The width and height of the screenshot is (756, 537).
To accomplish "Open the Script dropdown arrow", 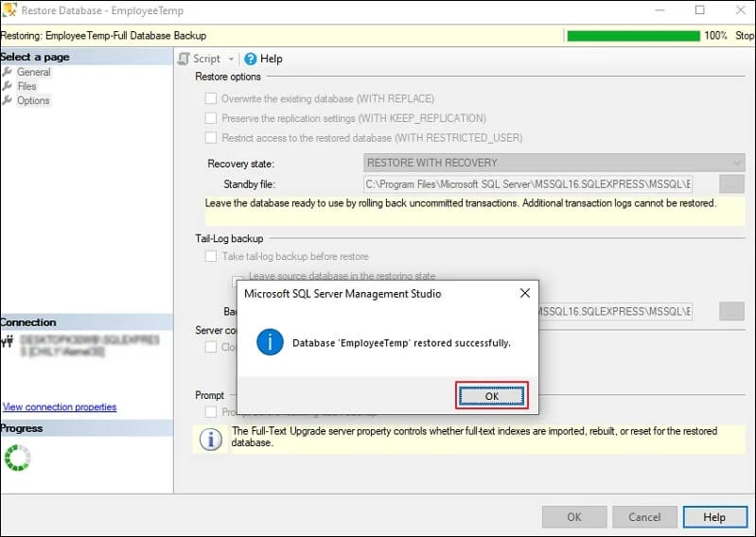I will [231, 59].
